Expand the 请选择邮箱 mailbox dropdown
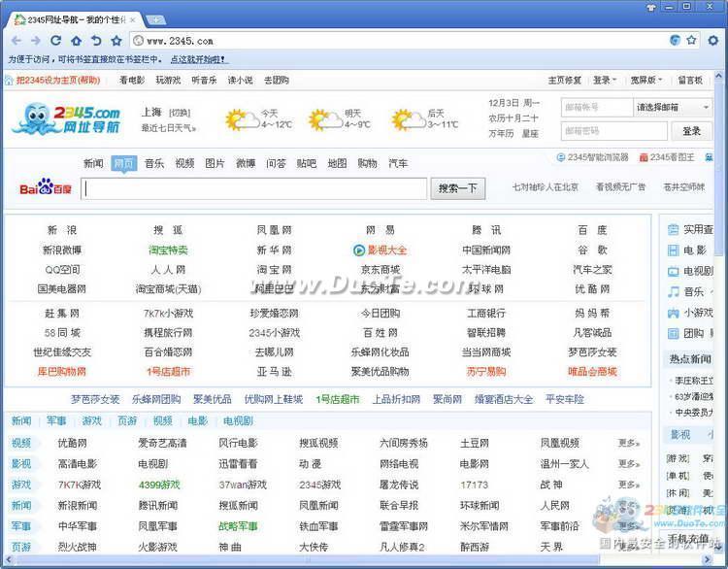 [669, 107]
